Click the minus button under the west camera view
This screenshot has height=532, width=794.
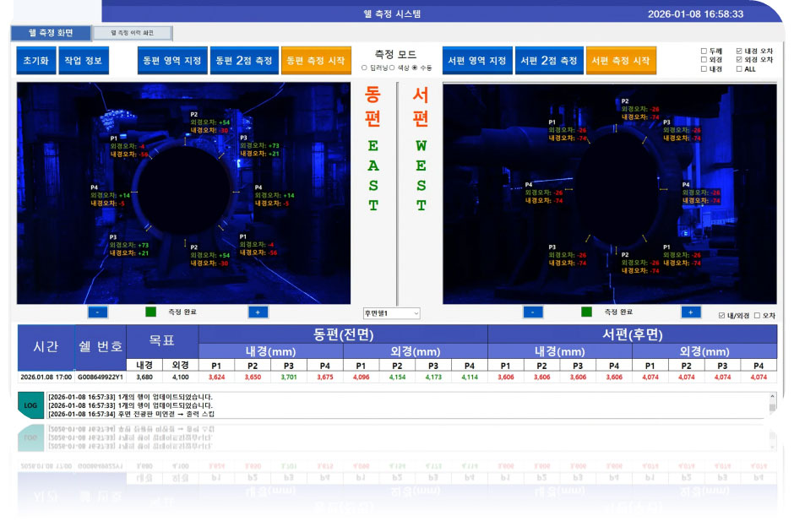click(x=532, y=312)
